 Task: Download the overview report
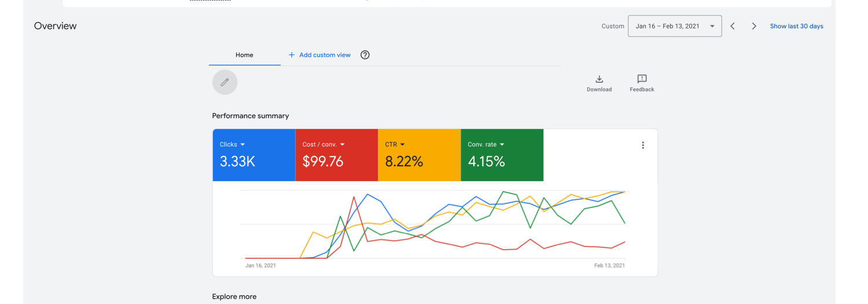599,83
